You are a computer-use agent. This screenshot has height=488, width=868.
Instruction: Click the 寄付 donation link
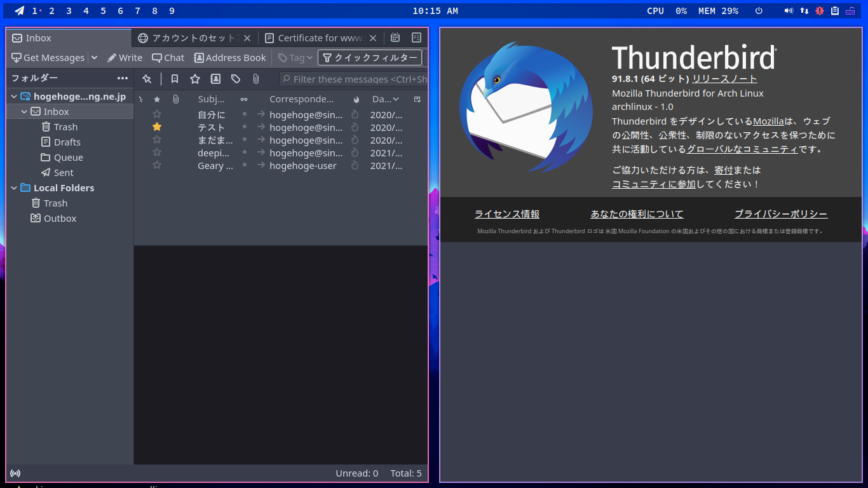click(x=724, y=170)
